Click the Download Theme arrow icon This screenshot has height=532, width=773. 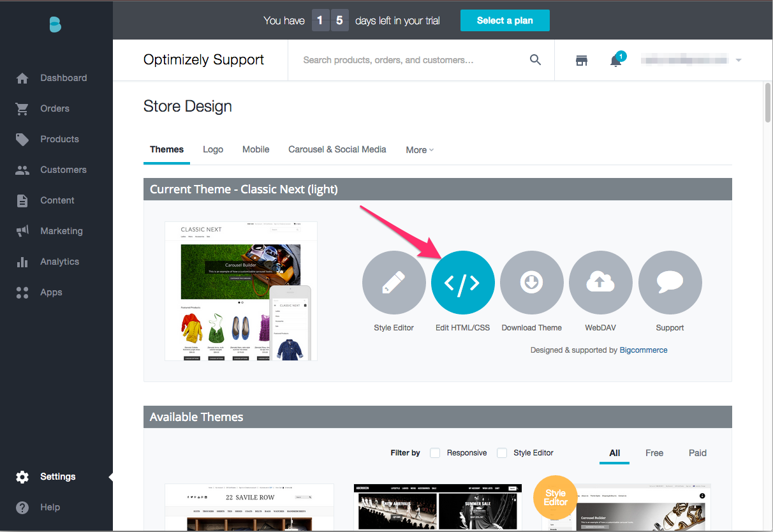click(532, 283)
